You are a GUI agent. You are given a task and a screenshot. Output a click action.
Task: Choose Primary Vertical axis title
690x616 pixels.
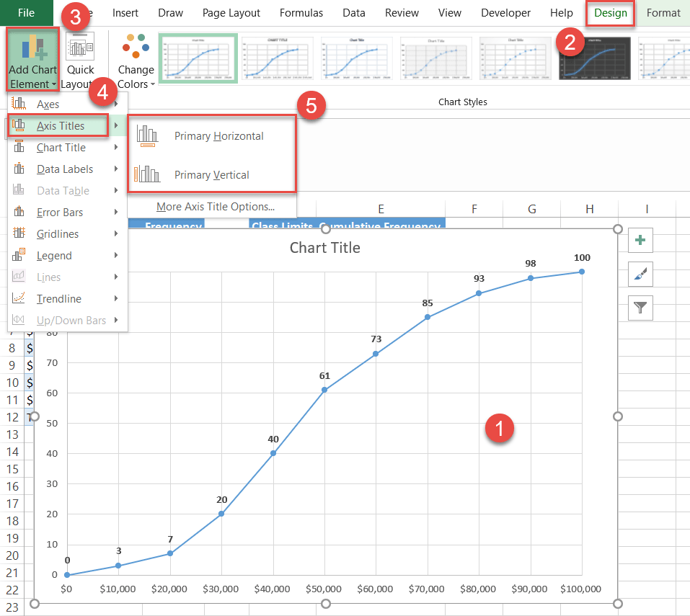tap(211, 174)
